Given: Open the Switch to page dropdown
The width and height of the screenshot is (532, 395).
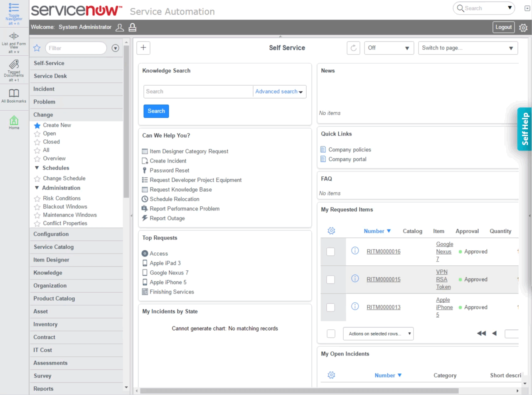Looking at the screenshot, I should [x=468, y=48].
